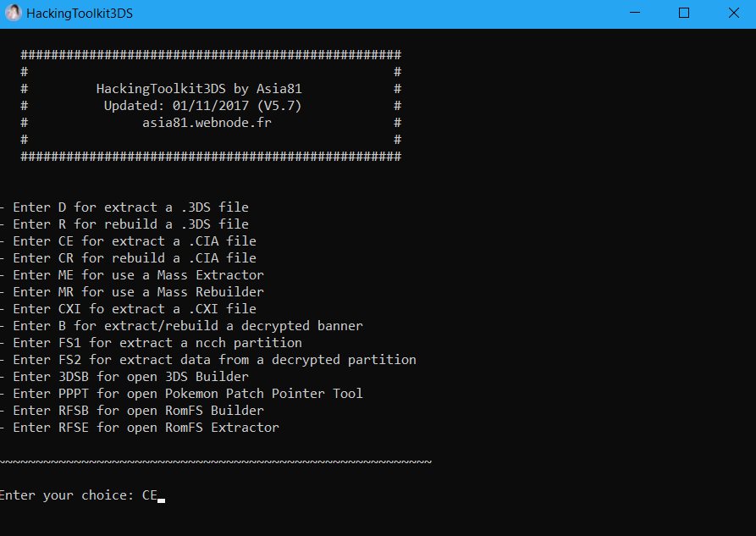756x536 pixels.
Task: Click the HackingToolkit3DS title bar app icon
Action: click(x=14, y=13)
